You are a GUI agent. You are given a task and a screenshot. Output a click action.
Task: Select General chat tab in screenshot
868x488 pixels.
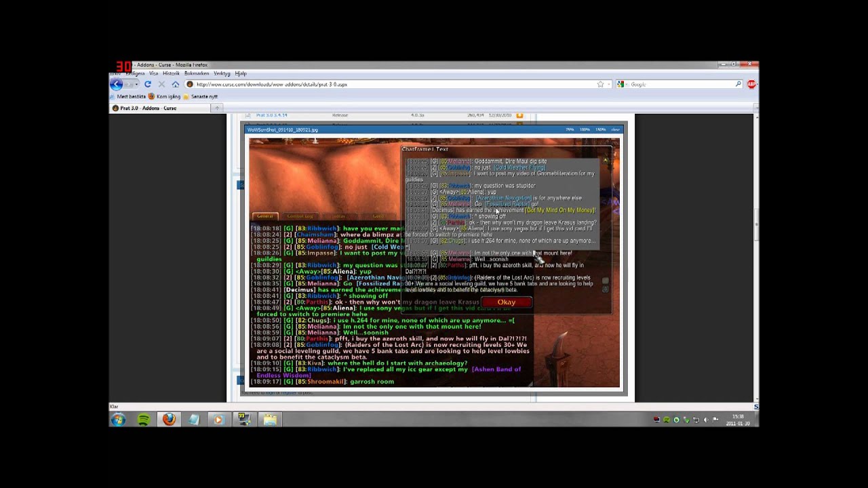(264, 216)
